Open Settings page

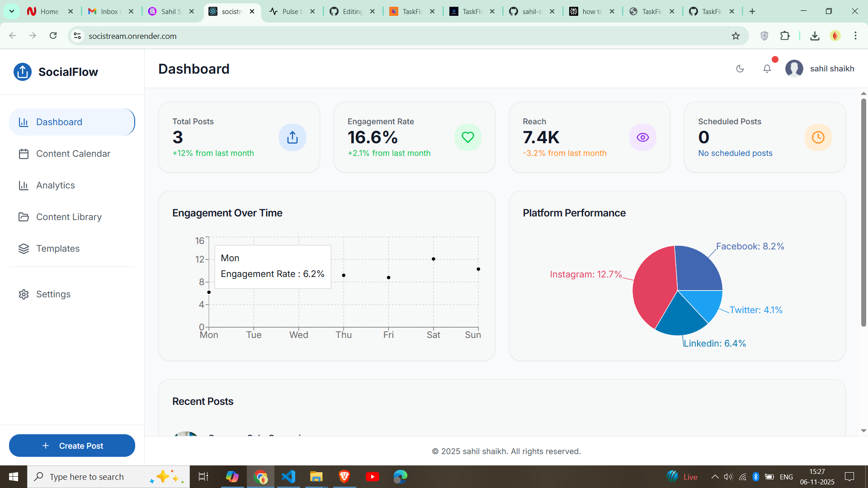(x=53, y=294)
